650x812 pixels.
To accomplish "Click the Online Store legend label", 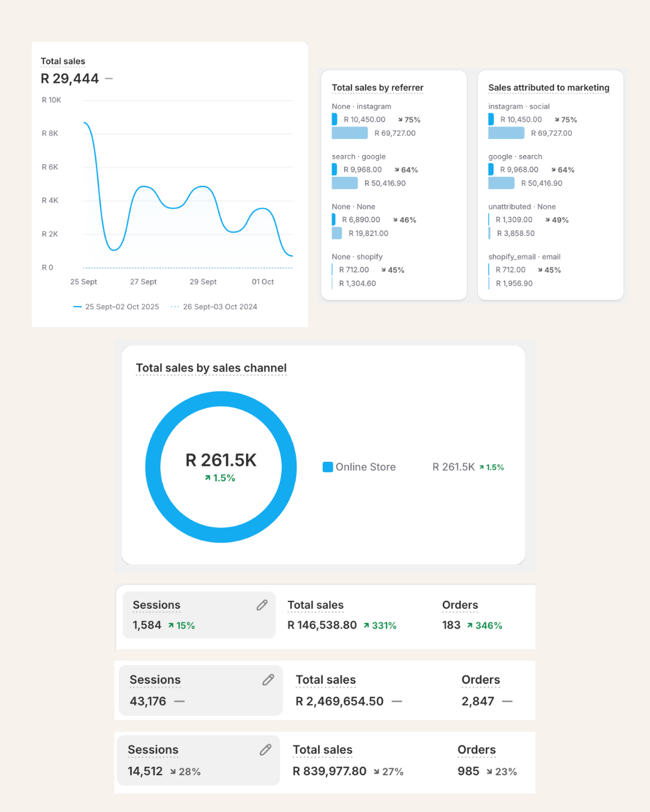I will tap(365, 467).
